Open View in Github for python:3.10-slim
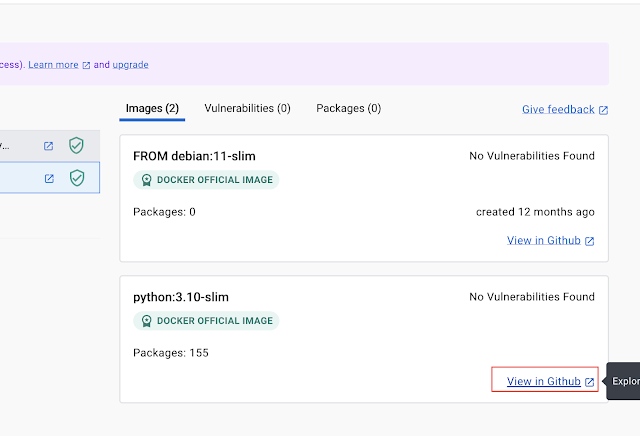The height and width of the screenshot is (436, 640). coord(544,381)
